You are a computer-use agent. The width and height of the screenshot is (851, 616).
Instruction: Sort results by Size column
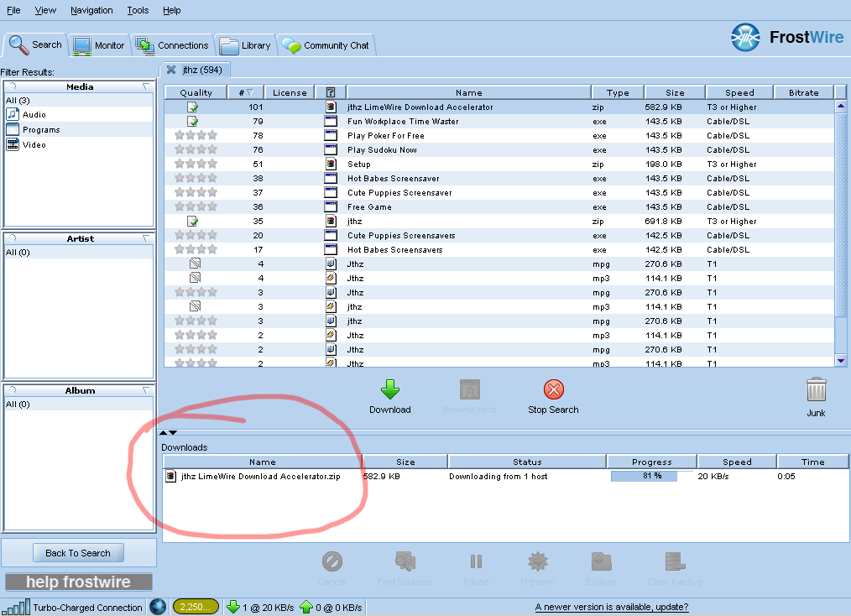675,93
